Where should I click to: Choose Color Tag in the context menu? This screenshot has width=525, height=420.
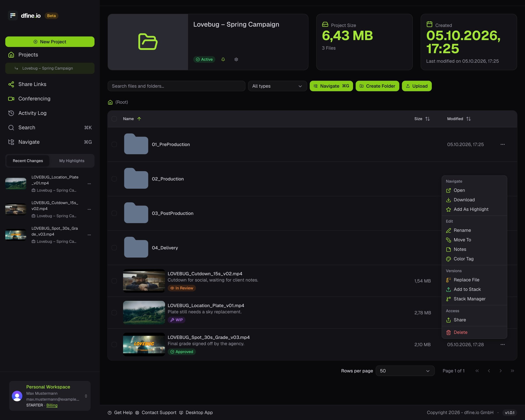(474, 259)
